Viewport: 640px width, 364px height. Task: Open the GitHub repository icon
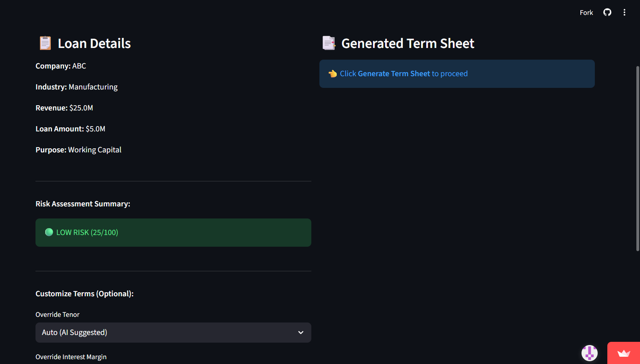tap(607, 12)
